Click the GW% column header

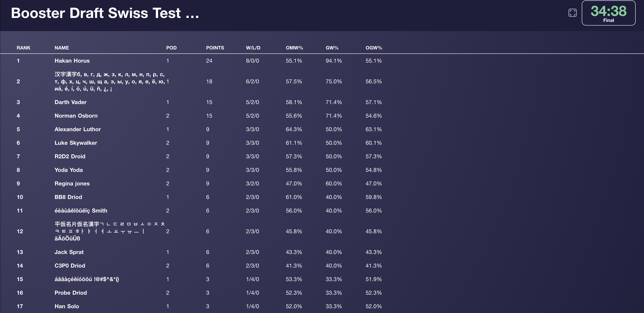tap(332, 48)
